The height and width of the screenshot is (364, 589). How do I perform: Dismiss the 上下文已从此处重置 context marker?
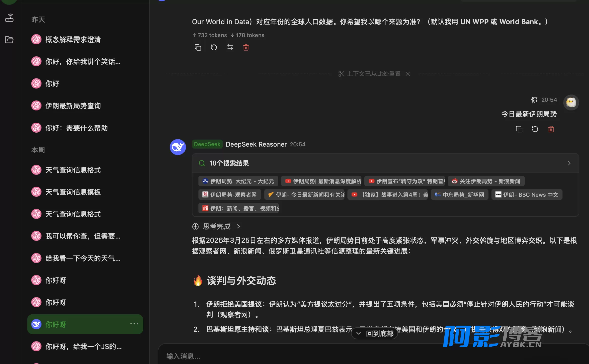point(408,74)
